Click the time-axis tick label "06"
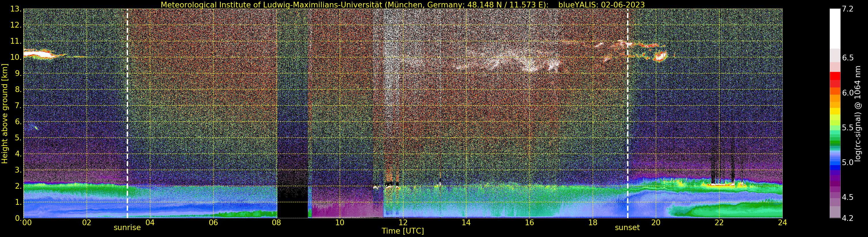The height and width of the screenshot is (237, 868). pyautogui.click(x=213, y=223)
